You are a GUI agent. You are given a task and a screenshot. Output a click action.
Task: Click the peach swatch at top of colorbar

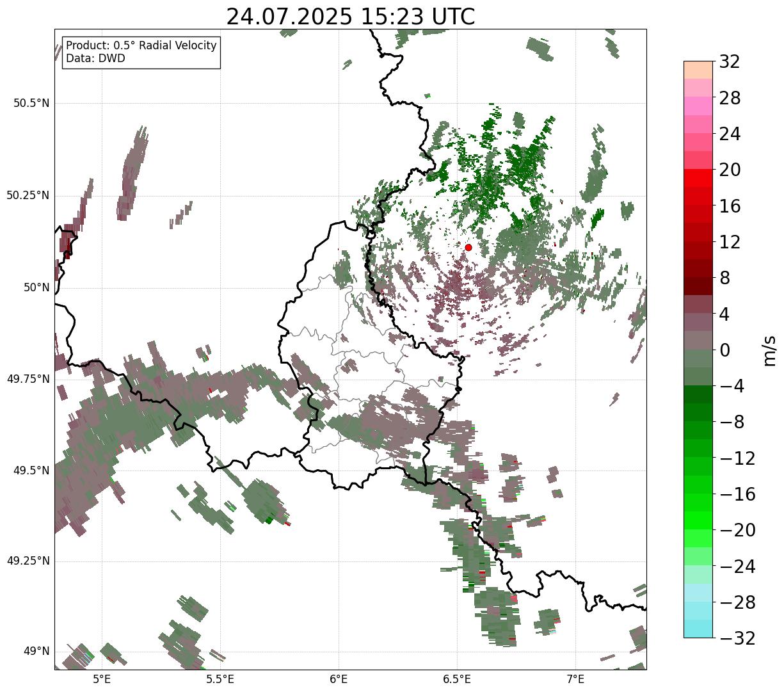pyautogui.click(x=698, y=70)
